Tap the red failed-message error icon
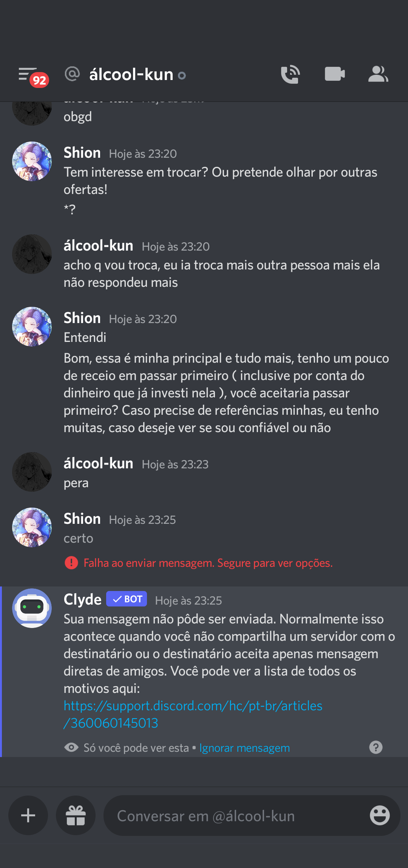The width and height of the screenshot is (408, 868). tap(71, 563)
